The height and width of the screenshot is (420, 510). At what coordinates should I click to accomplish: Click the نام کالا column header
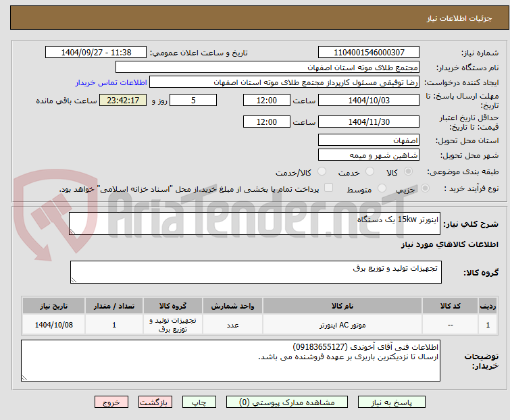point(342,306)
